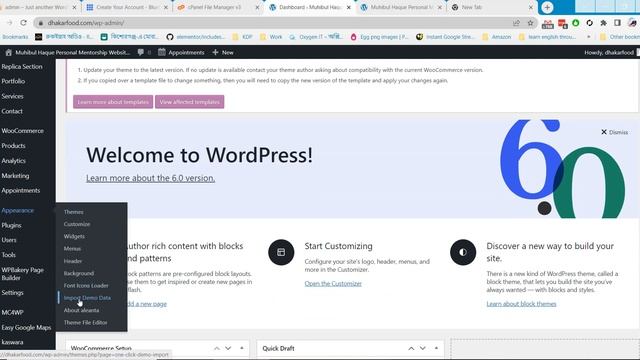Reload the page with the refresh icon

tap(24, 23)
